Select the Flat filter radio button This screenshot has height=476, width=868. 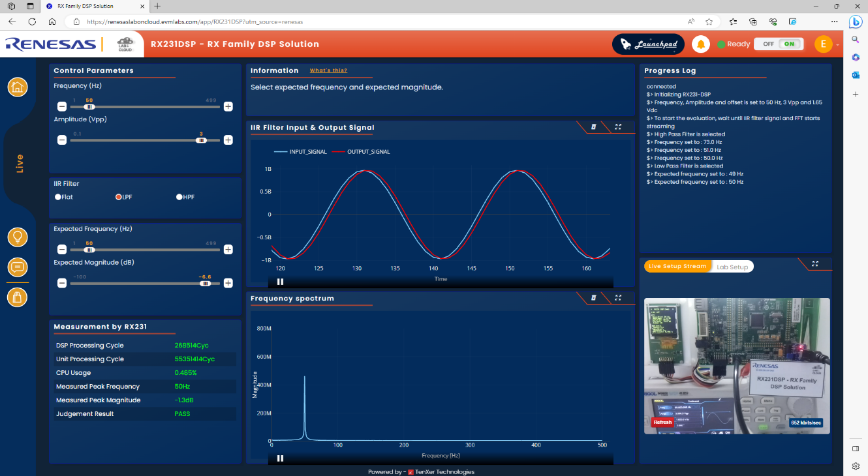pyautogui.click(x=58, y=197)
